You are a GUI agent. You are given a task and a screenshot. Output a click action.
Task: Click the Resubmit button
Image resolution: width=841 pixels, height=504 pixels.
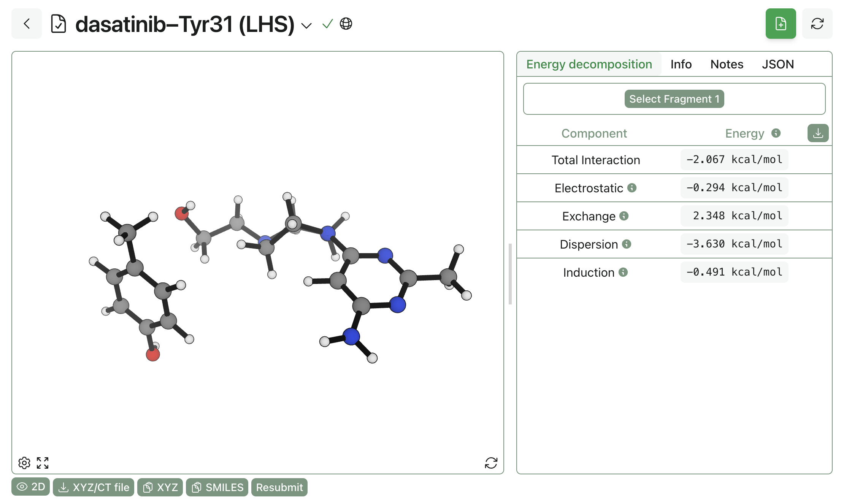(279, 487)
